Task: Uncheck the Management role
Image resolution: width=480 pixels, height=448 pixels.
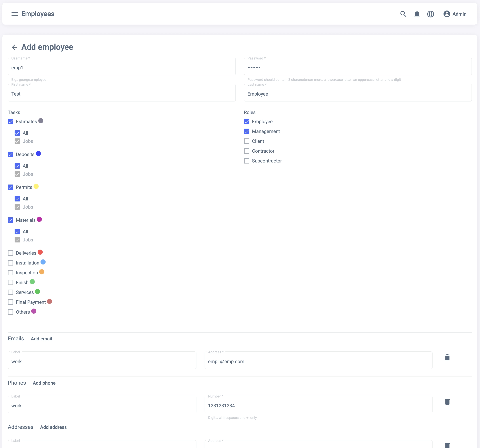Action: [x=246, y=131]
